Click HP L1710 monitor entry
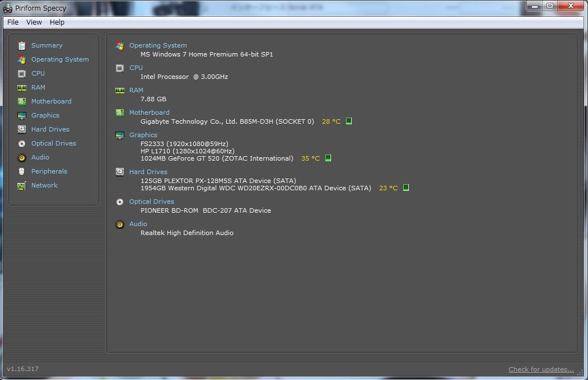The image size is (588, 380). [x=188, y=151]
